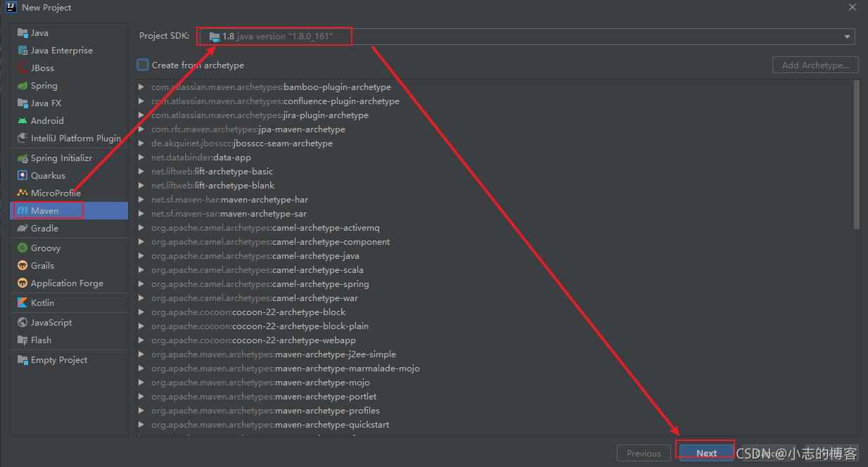Click the Flash folder icon
Screen dimensions: 868x467
(23, 340)
